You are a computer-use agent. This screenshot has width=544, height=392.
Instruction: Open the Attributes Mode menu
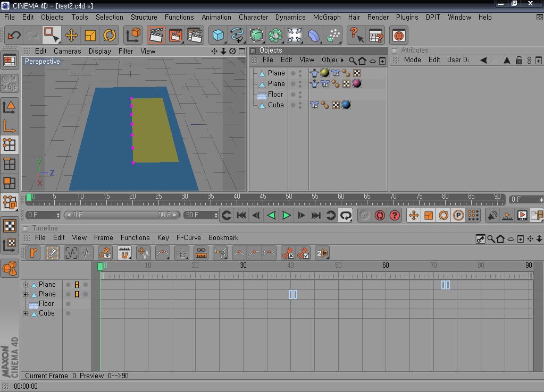click(x=412, y=59)
